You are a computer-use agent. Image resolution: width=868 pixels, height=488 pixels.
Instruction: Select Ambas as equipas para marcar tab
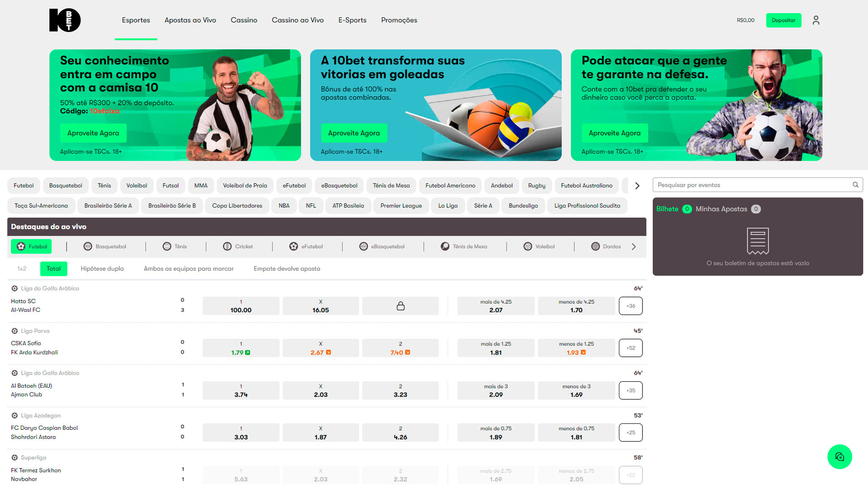(189, 269)
